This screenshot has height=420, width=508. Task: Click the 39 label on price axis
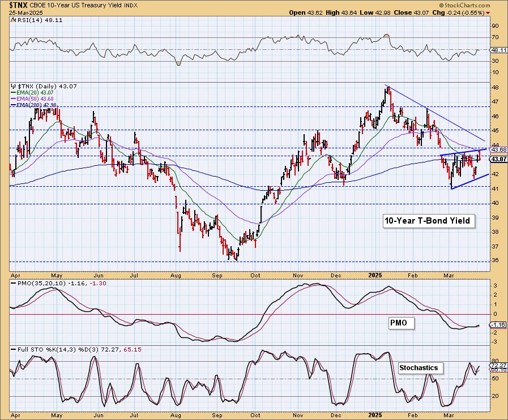pos(496,217)
